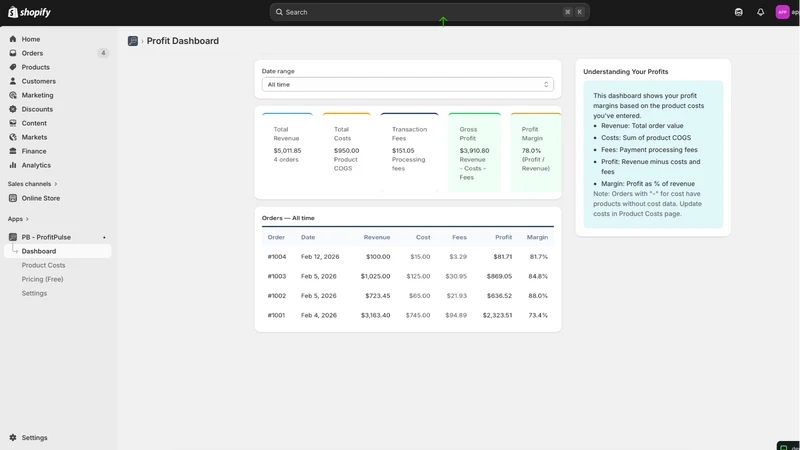Open the Online Store channel
This screenshot has width=800, height=450.
(x=40, y=198)
